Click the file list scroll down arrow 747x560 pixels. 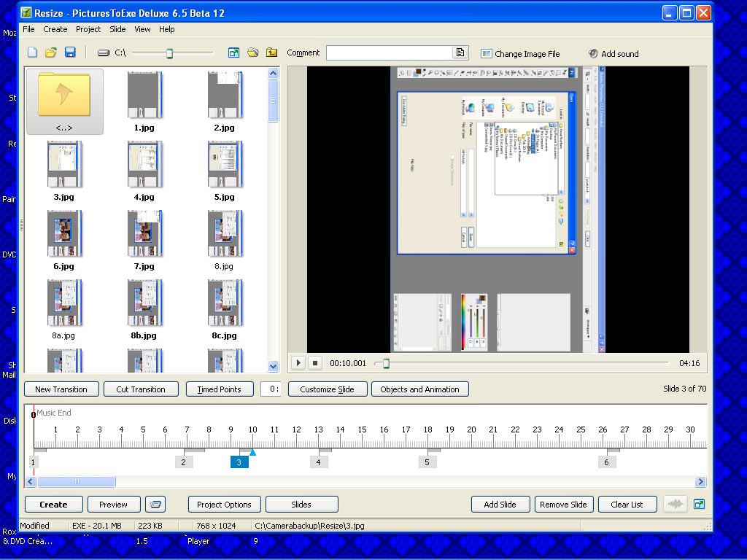(273, 366)
